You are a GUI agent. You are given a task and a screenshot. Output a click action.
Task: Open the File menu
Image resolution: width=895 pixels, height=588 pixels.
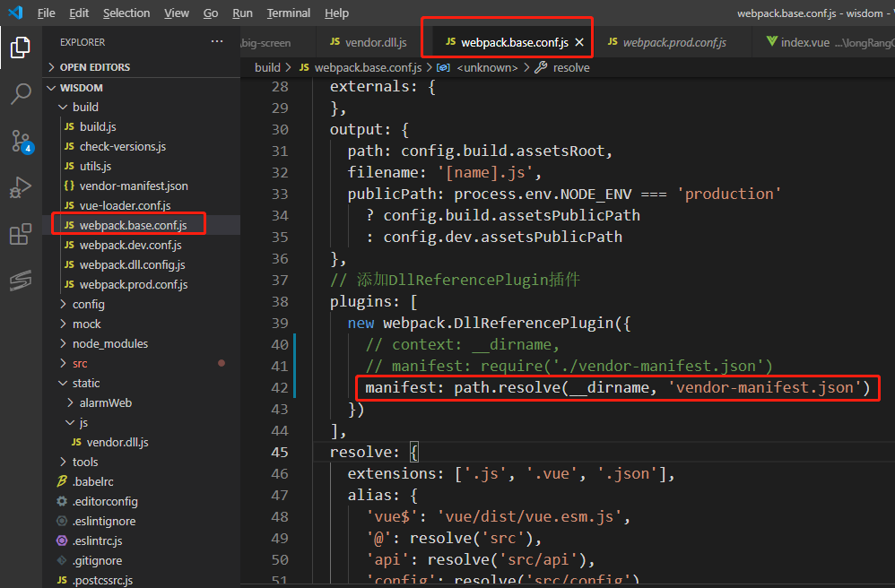point(47,13)
